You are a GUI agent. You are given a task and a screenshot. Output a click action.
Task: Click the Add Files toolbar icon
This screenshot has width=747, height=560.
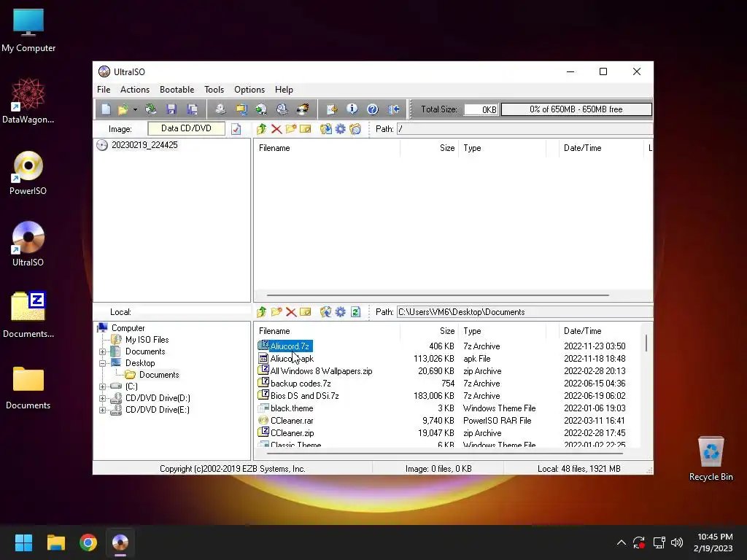pyautogui.click(x=332, y=109)
